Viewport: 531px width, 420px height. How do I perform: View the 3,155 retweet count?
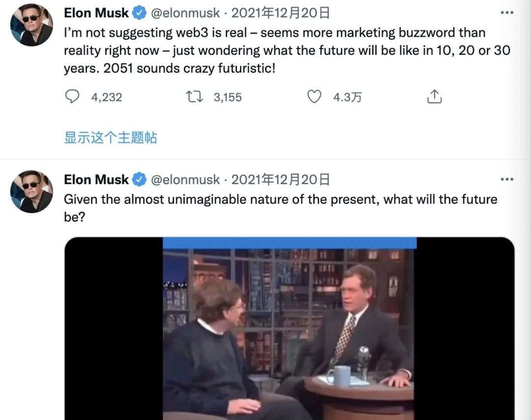tap(228, 97)
